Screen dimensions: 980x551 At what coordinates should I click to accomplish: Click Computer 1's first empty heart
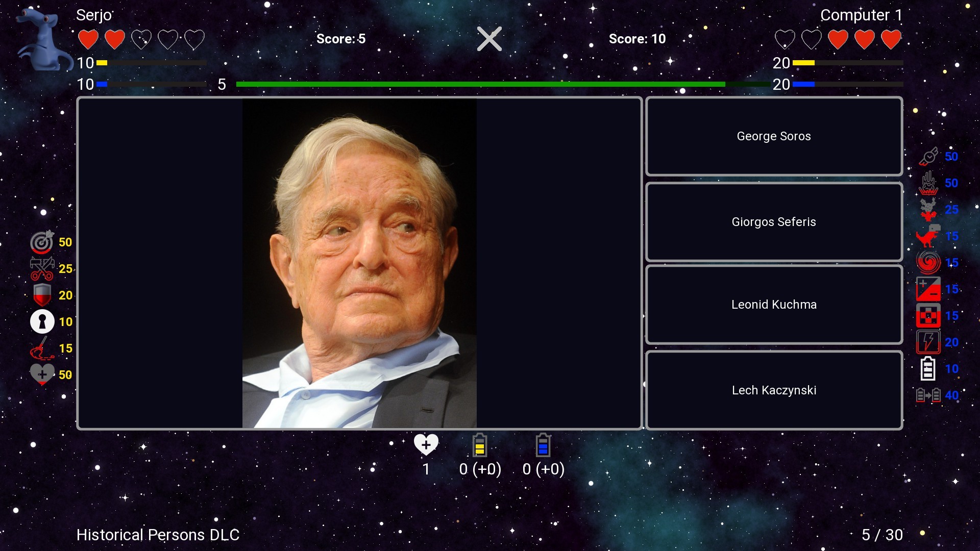pos(785,39)
